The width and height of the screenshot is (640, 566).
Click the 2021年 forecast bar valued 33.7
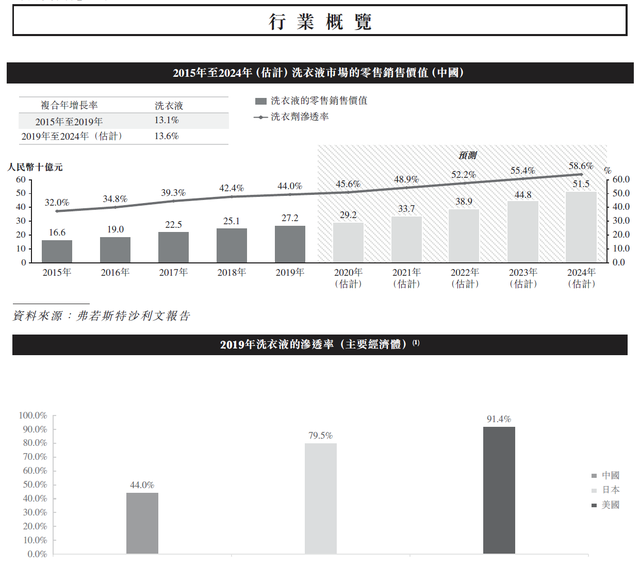pyautogui.click(x=407, y=239)
